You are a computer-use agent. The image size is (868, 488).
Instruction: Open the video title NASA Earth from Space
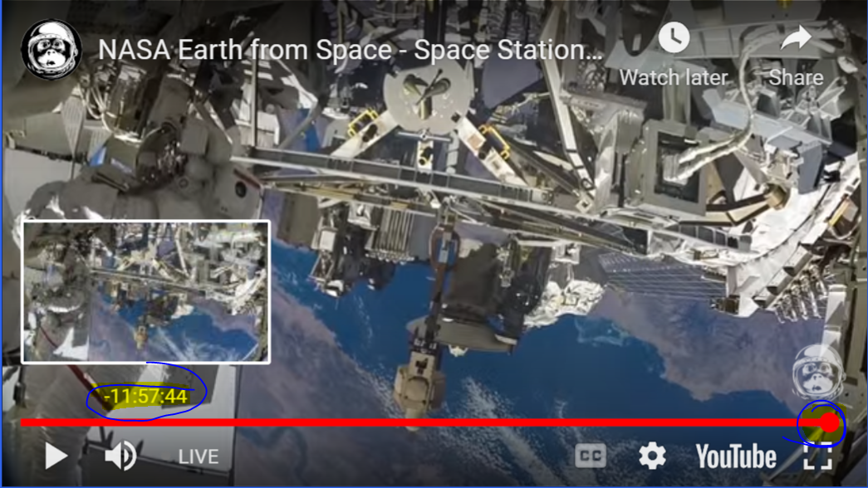(350, 51)
